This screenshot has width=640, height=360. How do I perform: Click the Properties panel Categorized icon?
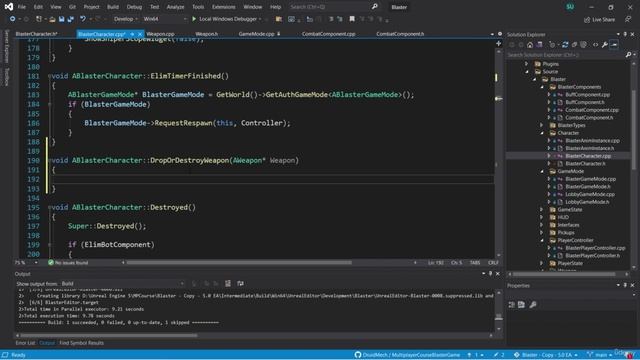[x=512, y=304]
